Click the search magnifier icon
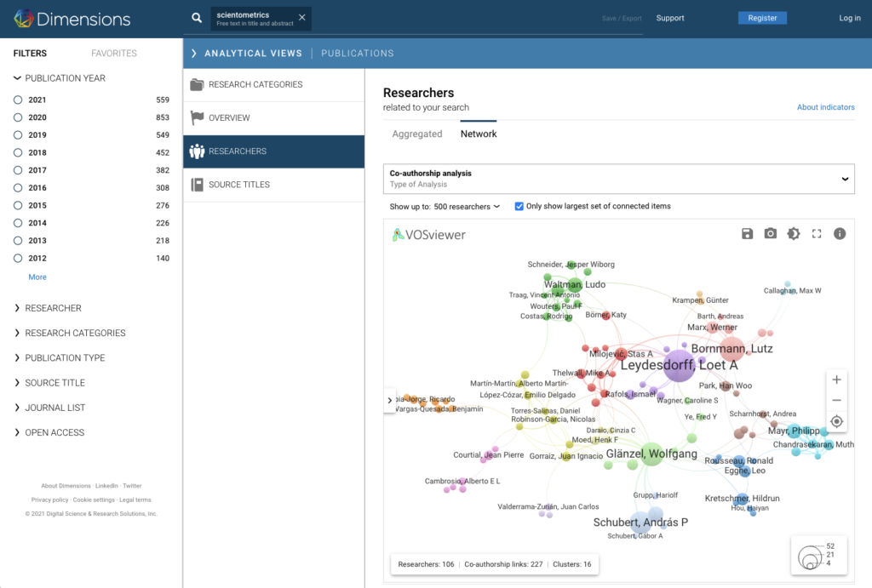872x588 pixels. point(197,18)
